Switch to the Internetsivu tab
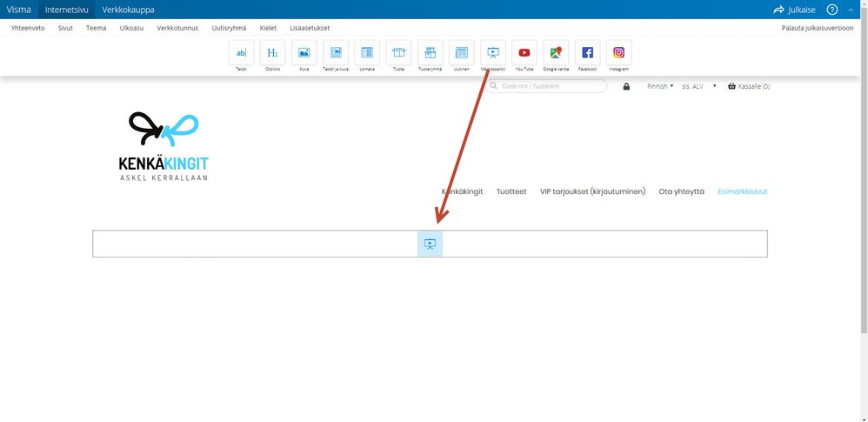The image size is (868, 422). coord(66,10)
